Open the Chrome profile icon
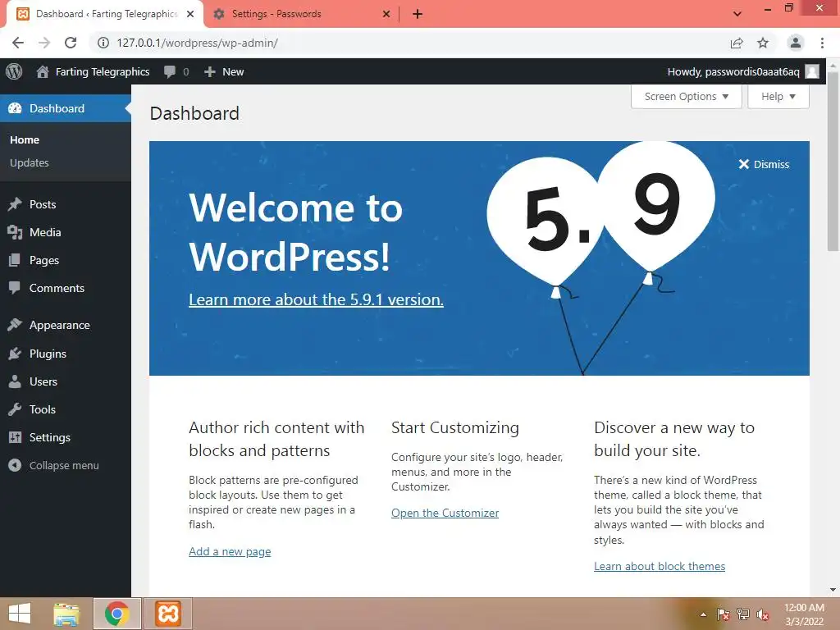 pos(796,43)
